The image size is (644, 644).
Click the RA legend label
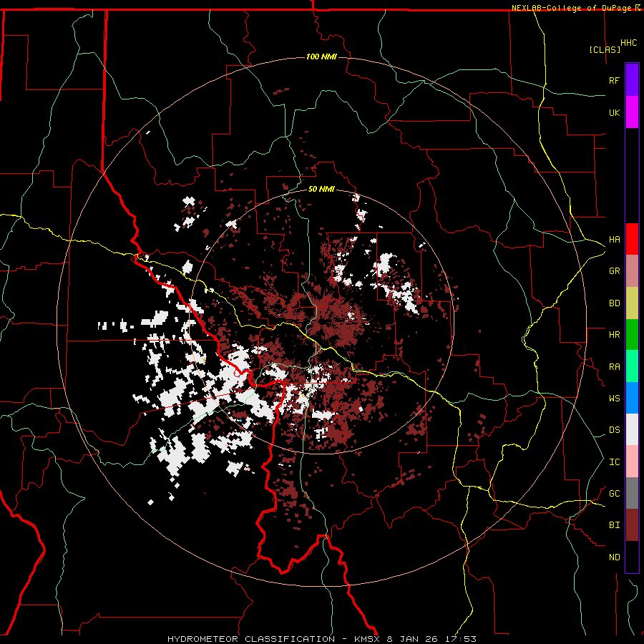click(x=614, y=367)
